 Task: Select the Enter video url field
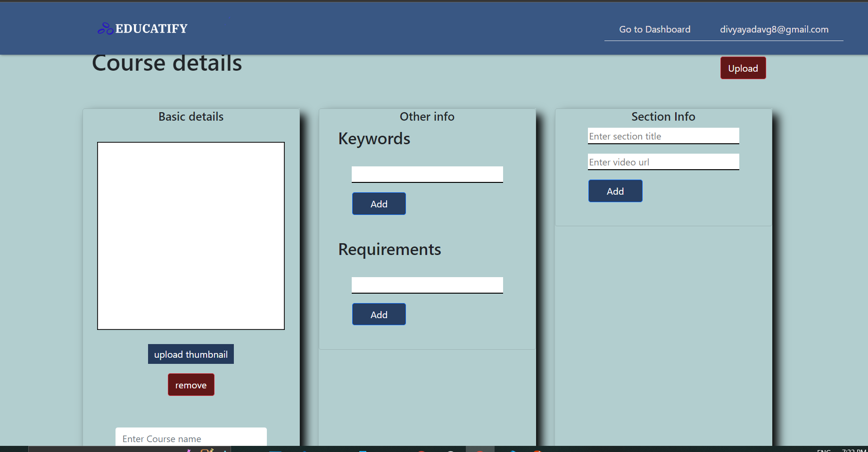pos(663,162)
